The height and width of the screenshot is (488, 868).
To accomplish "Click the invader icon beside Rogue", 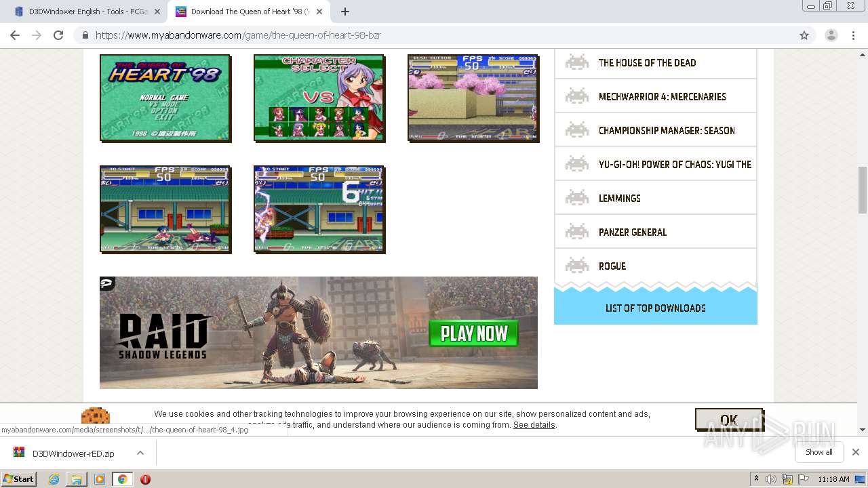I will tap(577, 265).
